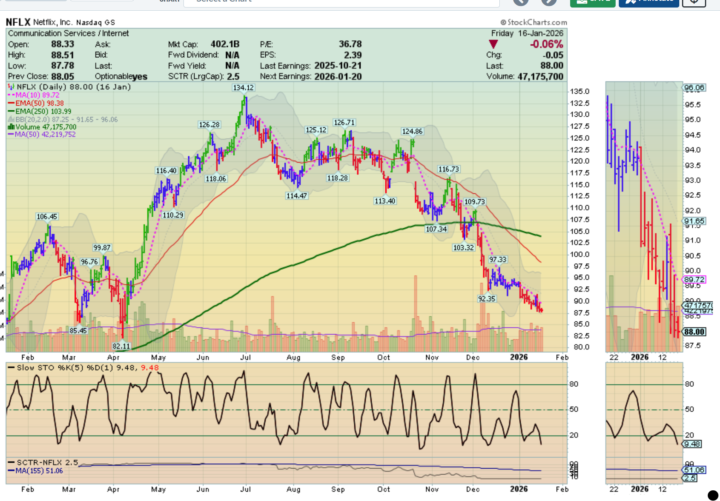Click the 106.45 price label
This screenshot has width=720, height=501.
[48, 216]
